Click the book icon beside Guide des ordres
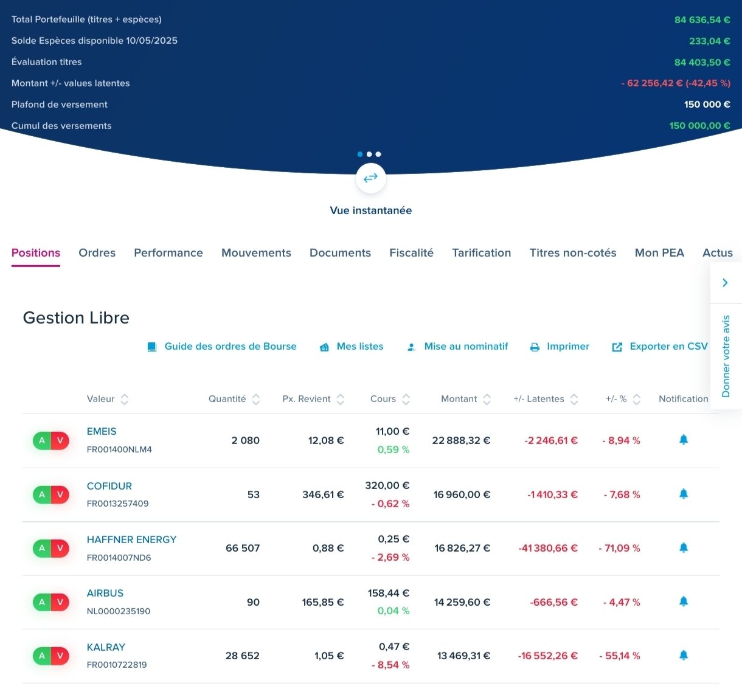Image resolution: width=742 pixels, height=700 pixels. pos(152,347)
